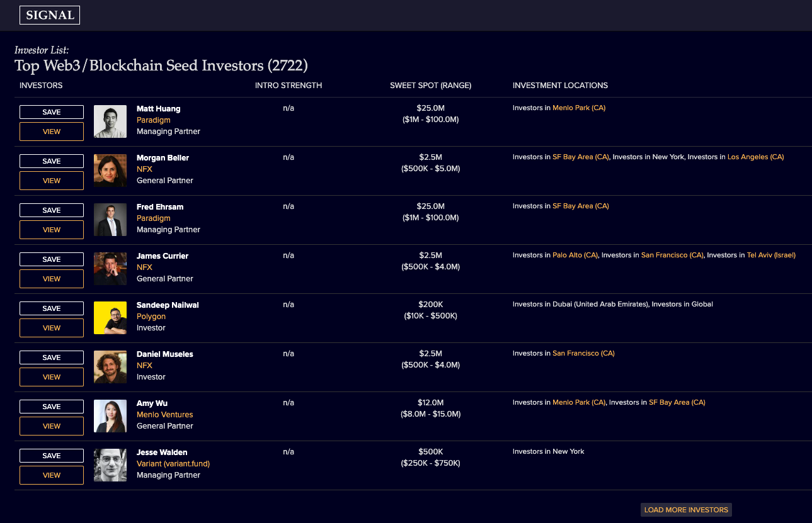
Task: Open SF Bay Area (CA) in Morgan Beller's row
Action: tap(581, 157)
